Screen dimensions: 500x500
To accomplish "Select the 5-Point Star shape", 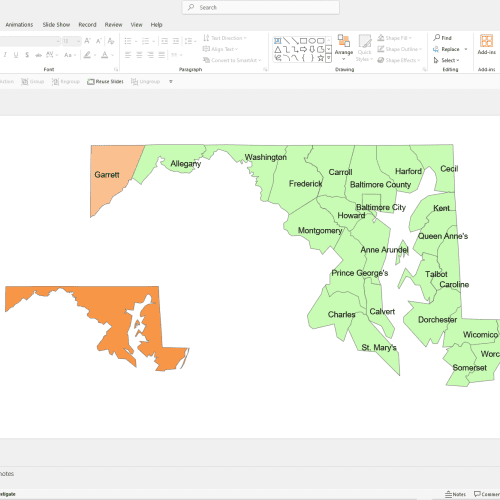I will click(321, 58).
